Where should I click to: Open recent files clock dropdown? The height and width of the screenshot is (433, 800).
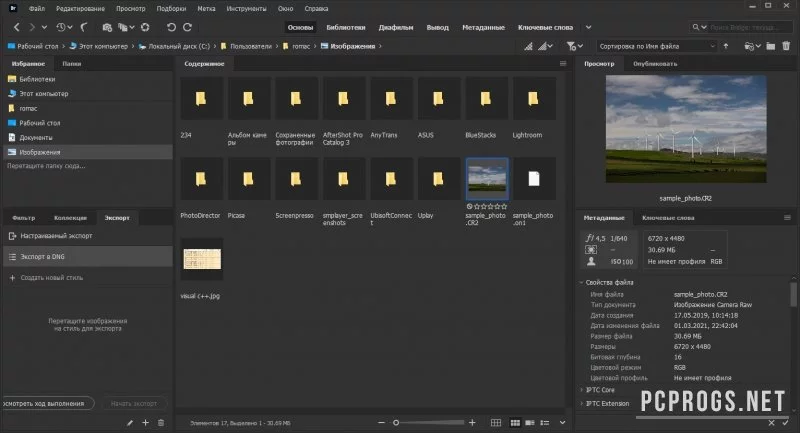click(64, 28)
